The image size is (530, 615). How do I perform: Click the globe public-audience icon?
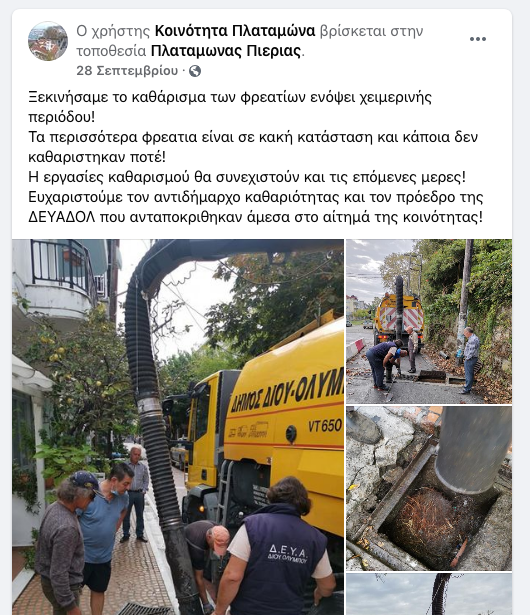click(195, 71)
